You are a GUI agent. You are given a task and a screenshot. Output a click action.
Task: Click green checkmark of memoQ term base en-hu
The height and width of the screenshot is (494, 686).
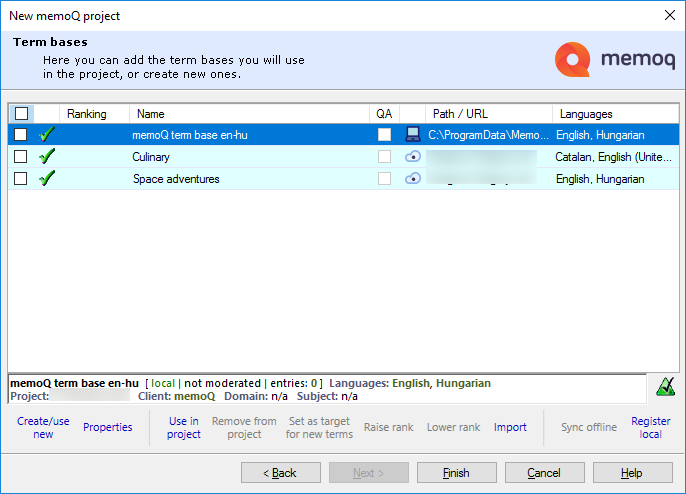coord(46,135)
